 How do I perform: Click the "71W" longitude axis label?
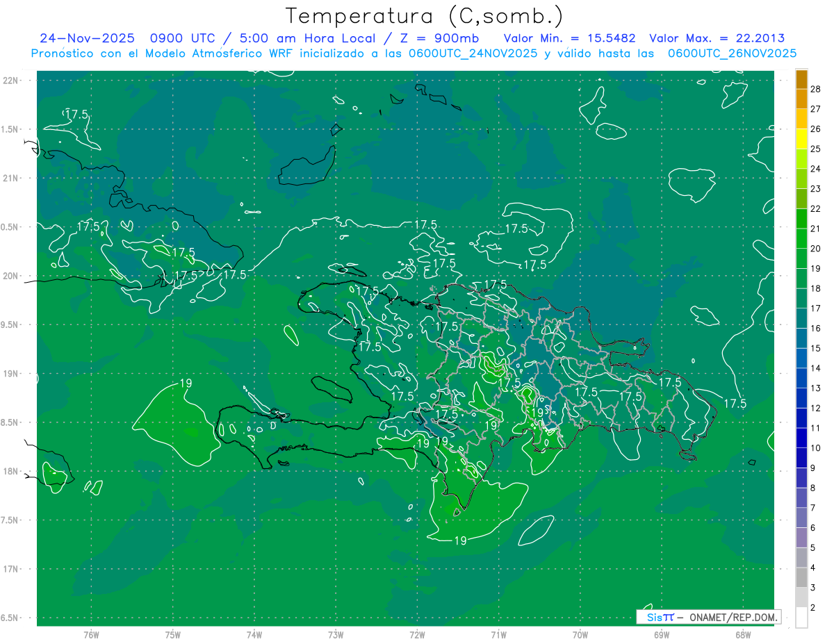(498, 636)
